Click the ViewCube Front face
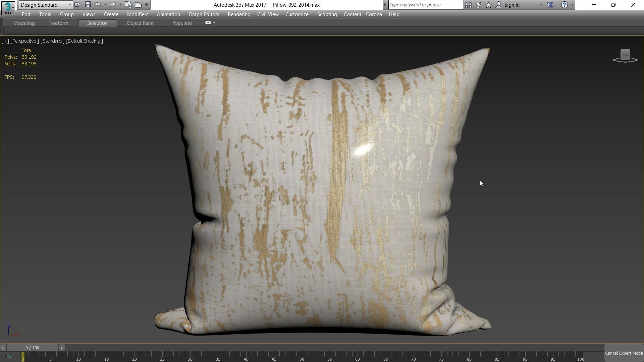Screen dimensions: 644x362 625,54
